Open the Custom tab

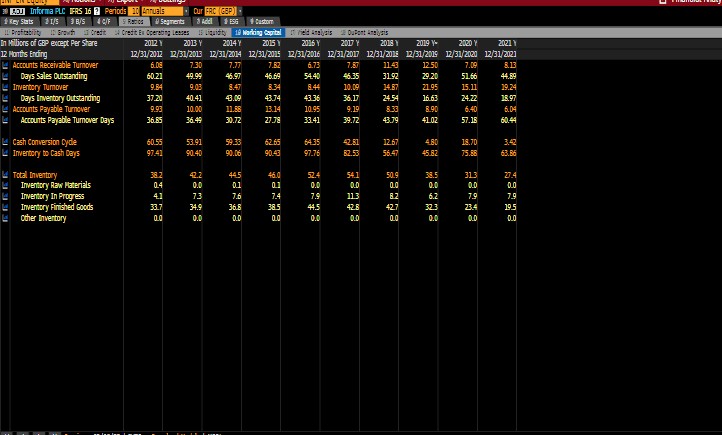pyautogui.click(x=262, y=22)
